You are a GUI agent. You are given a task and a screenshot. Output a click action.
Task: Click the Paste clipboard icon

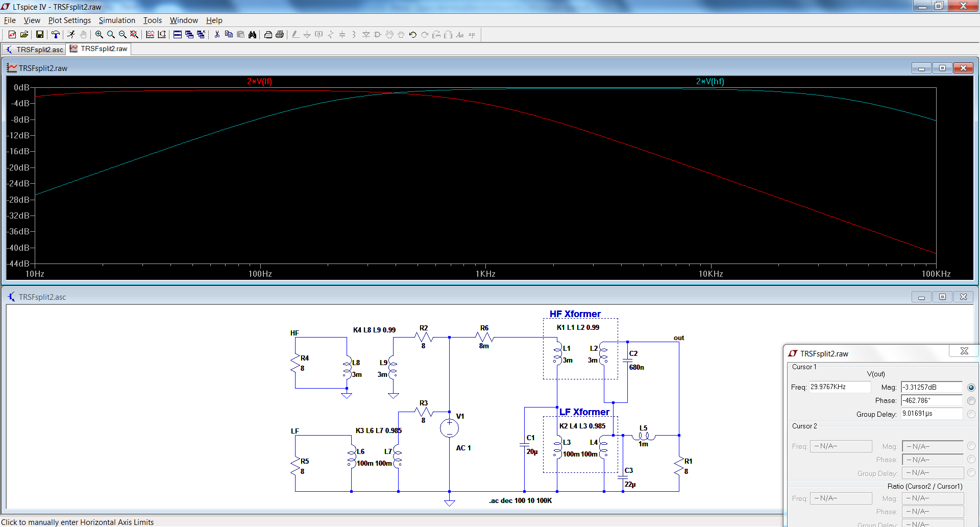point(240,35)
